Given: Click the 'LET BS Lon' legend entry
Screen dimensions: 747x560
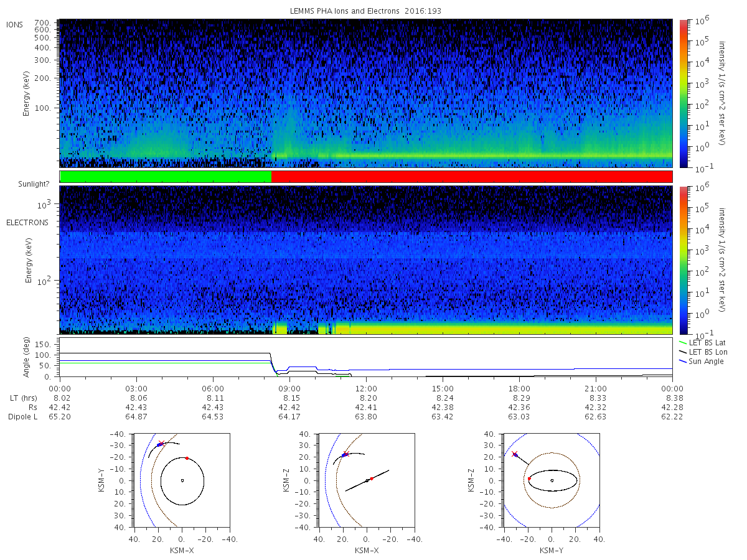Looking at the screenshot, I should (707, 352).
